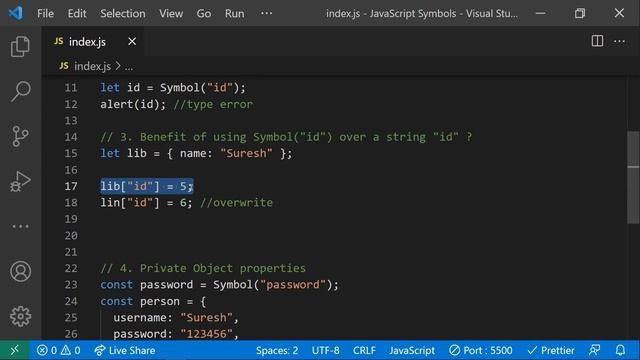The image size is (640, 360).
Task: Show errors and warnings problems panel
Action: (58, 350)
